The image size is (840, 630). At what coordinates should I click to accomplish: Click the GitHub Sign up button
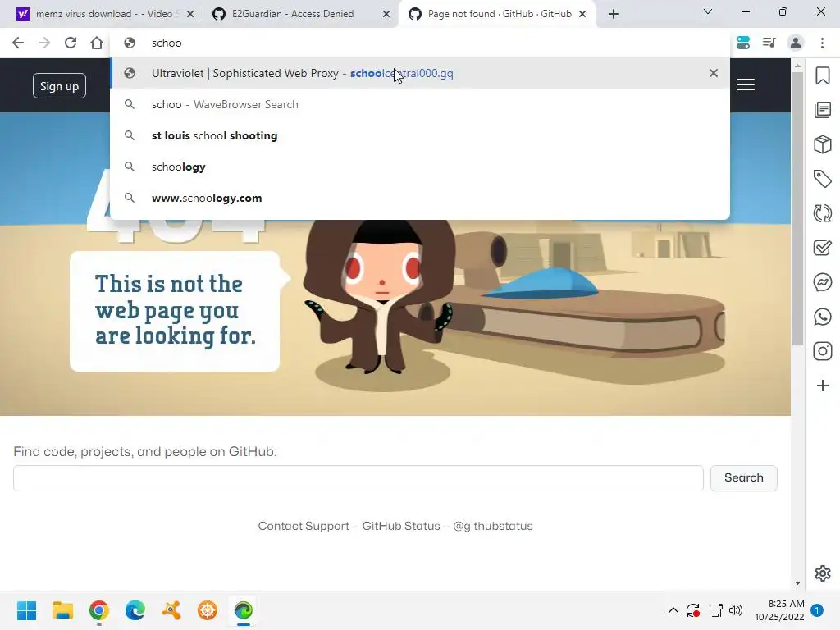coord(59,85)
